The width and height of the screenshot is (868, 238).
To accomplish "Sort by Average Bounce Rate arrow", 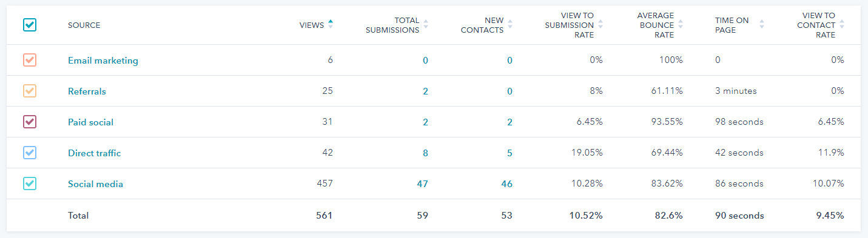I will (x=681, y=24).
